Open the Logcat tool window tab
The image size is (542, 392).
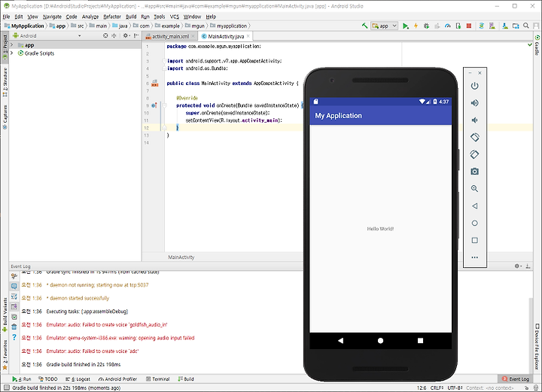tap(78, 379)
